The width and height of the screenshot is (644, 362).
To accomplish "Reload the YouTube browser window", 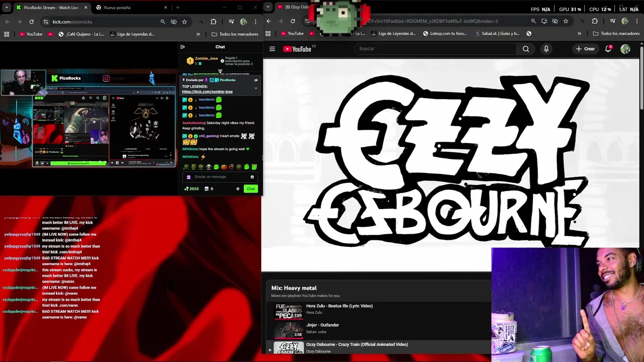I will [x=293, y=21].
